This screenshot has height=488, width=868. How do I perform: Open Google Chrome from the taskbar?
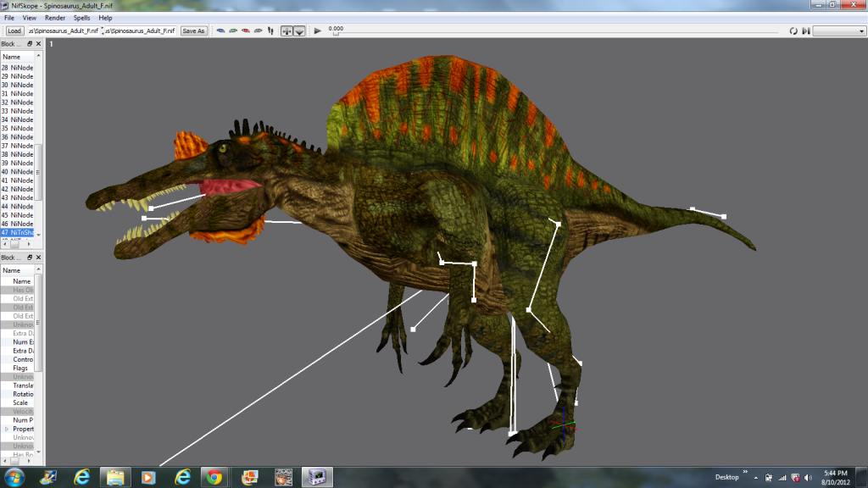pyautogui.click(x=214, y=477)
